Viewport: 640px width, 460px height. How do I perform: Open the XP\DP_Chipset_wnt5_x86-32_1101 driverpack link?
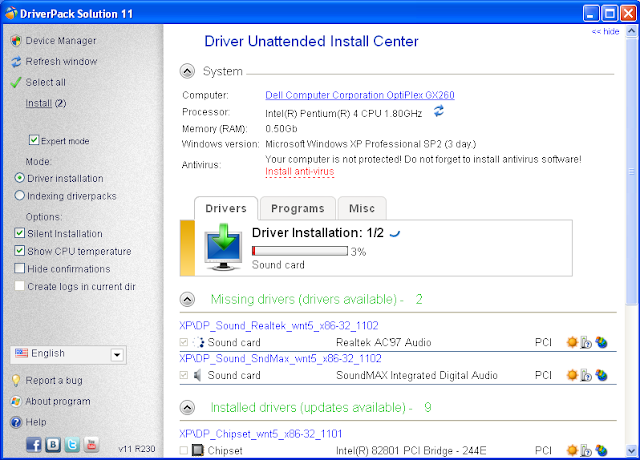point(260,433)
